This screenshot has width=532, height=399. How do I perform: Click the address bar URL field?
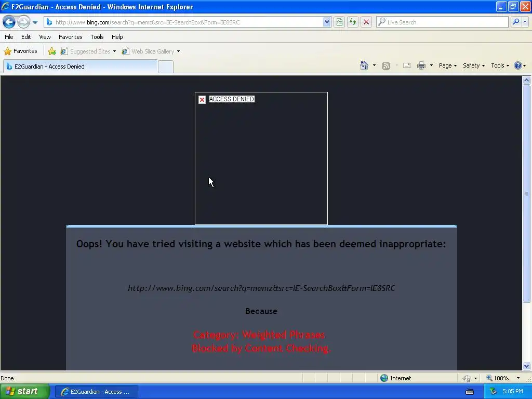coord(188,22)
